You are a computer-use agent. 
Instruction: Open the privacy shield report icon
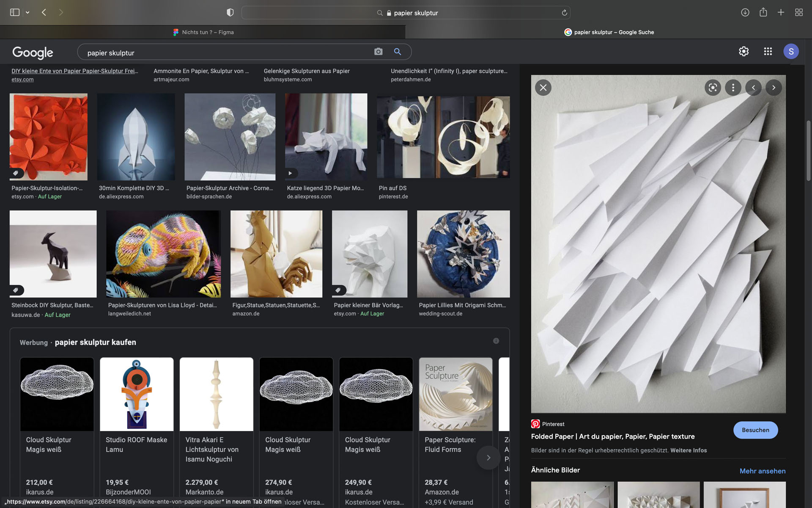tap(230, 13)
